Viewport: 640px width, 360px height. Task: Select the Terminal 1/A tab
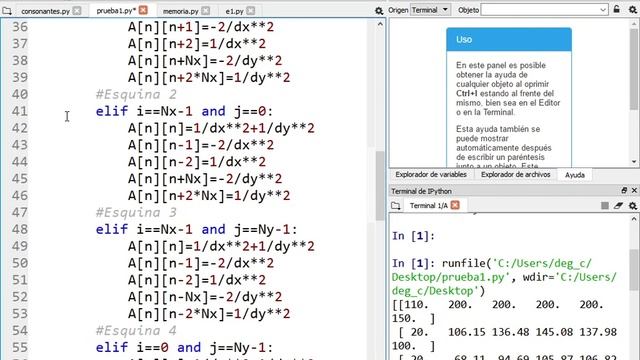click(x=429, y=205)
